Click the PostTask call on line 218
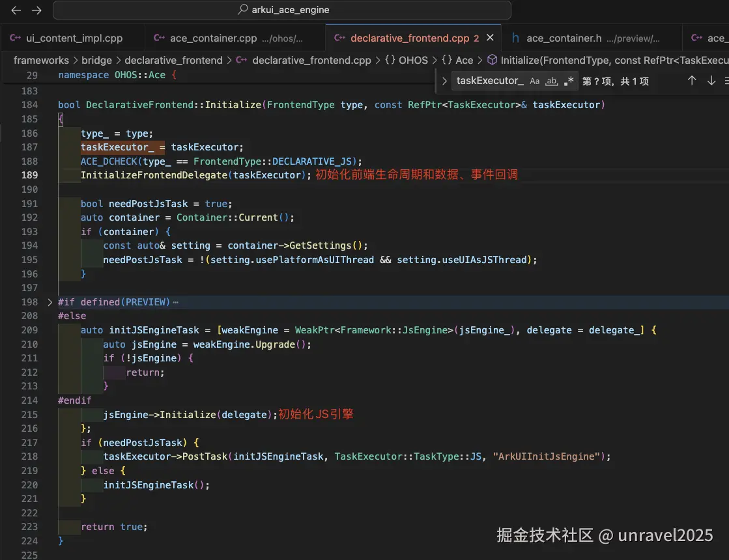The image size is (729, 560). [x=205, y=456]
